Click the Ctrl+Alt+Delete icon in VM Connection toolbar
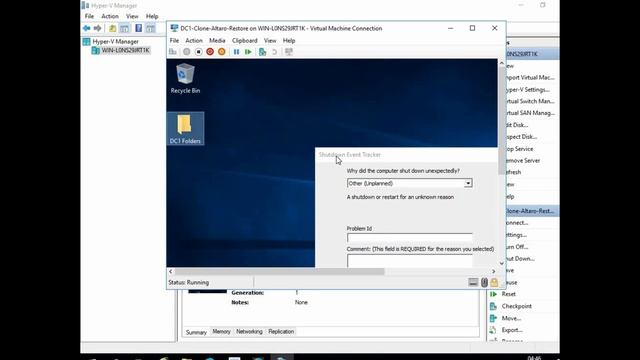This screenshot has width=640, height=360. pos(173,52)
